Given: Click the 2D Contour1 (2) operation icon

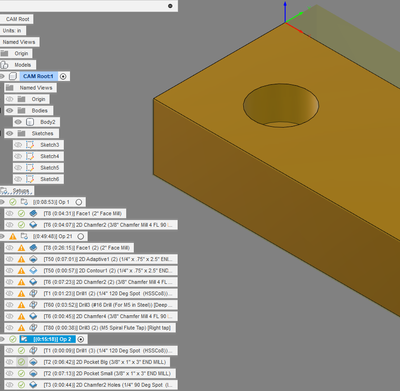Looking at the screenshot, I should click(33, 270).
